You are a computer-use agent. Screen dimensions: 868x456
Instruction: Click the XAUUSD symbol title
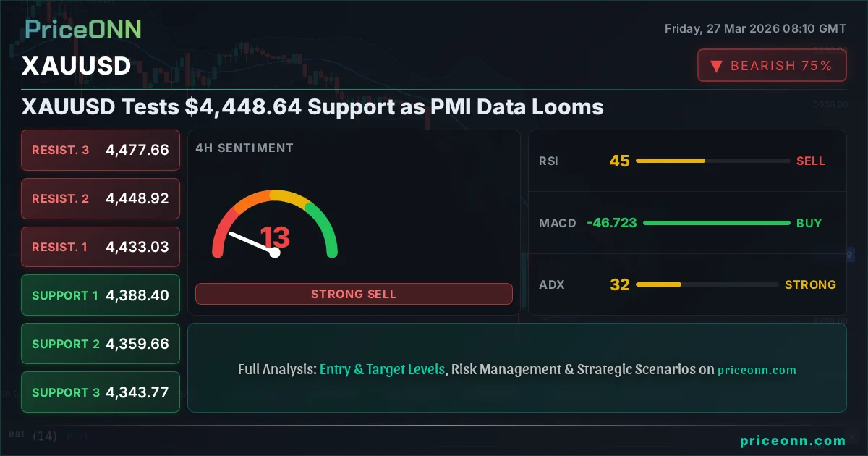click(76, 66)
